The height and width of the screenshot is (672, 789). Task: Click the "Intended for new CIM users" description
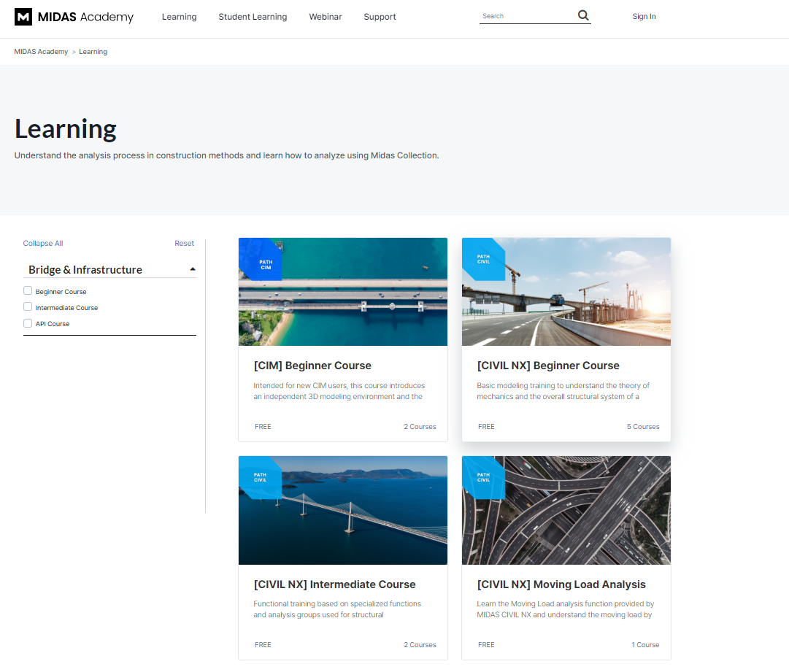[339, 391]
